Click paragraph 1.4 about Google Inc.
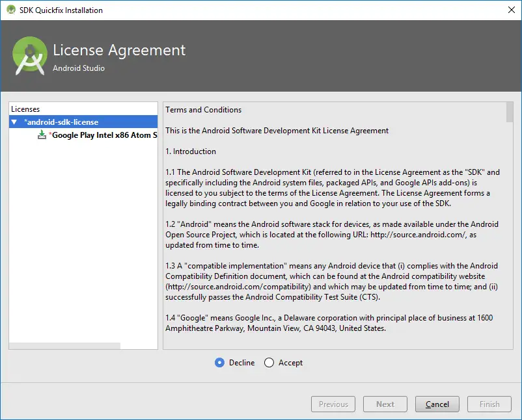The height and width of the screenshot is (420, 522). [329, 323]
